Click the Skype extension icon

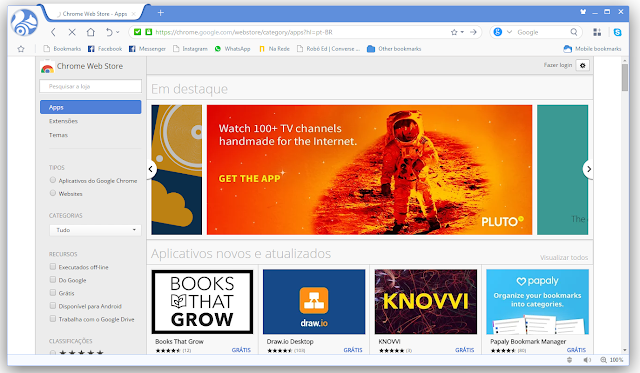click(x=618, y=32)
